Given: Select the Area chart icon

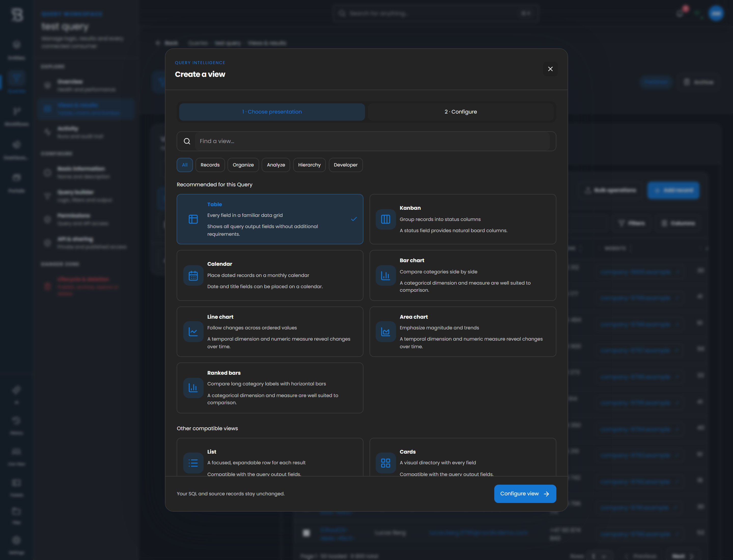Looking at the screenshot, I should coord(385,331).
